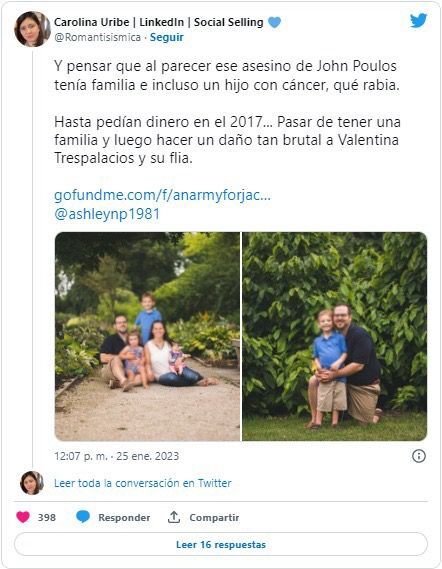Open Carolina Uribe's profile avatar at top
Image resolution: width=442 pixels, height=569 pixels.
pyautogui.click(x=32, y=29)
